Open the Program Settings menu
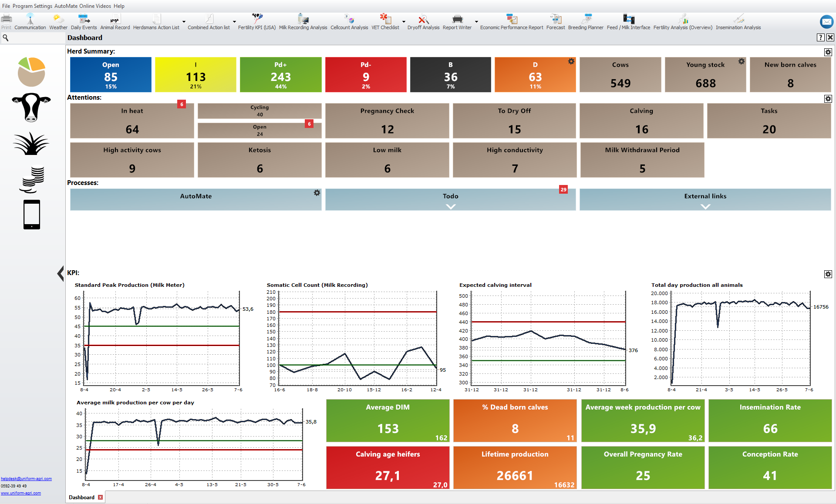 (32, 6)
